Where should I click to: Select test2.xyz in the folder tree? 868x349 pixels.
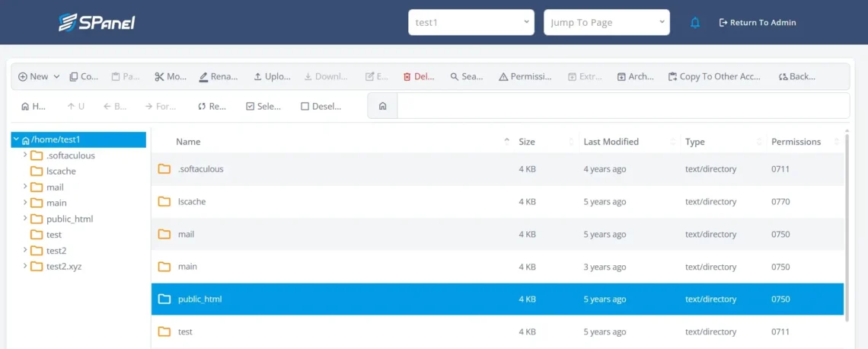point(64,266)
